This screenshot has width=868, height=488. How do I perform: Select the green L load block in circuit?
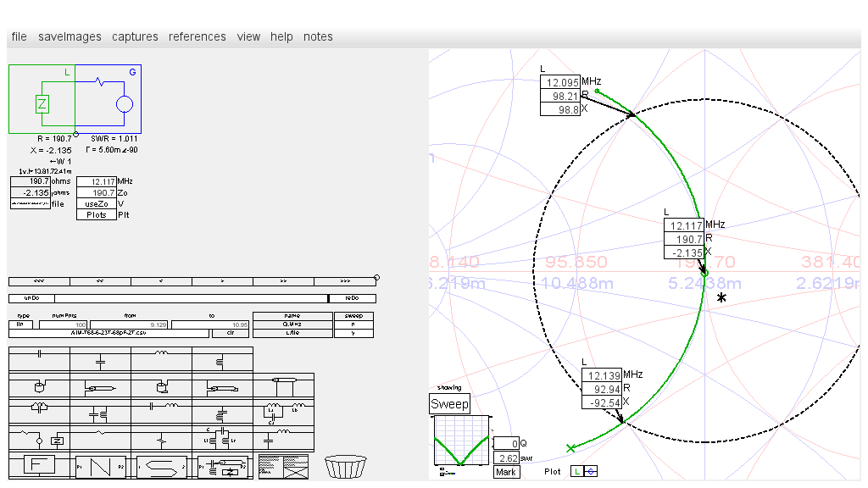pyautogui.click(x=42, y=99)
